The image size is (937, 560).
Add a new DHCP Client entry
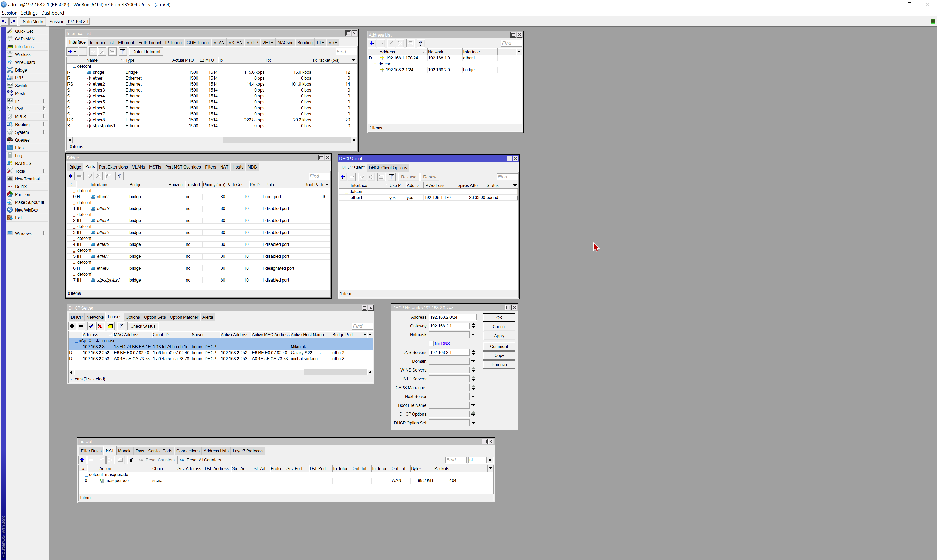pyautogui.click(x=343, y=177)
